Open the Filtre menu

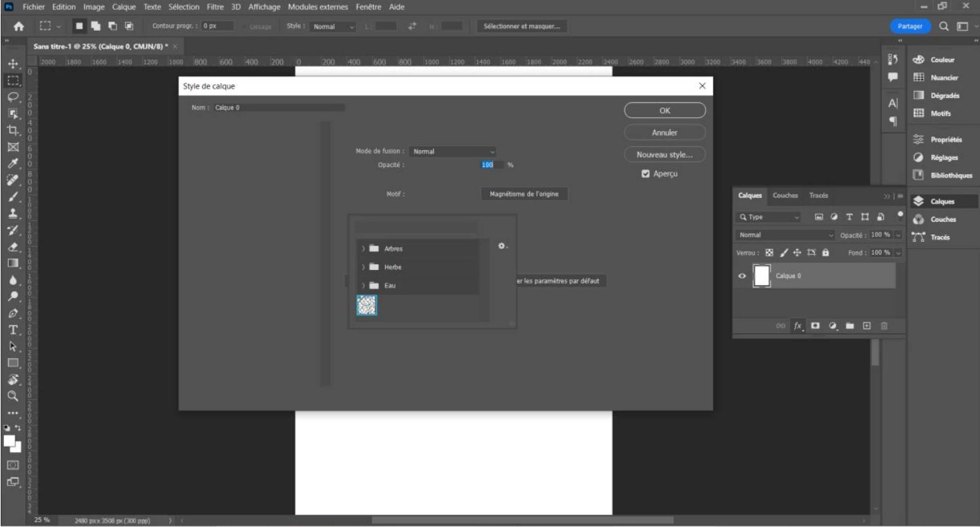click(x=215, y=7)
